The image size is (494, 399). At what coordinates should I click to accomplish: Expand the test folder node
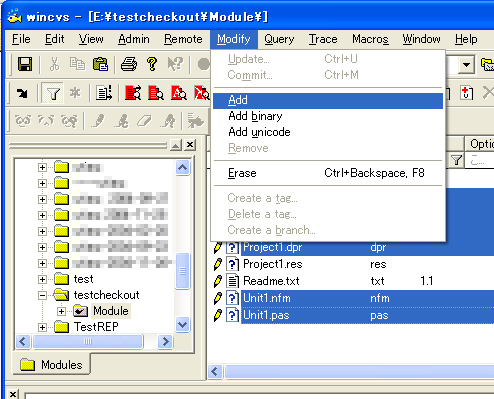tap(42, 279)
